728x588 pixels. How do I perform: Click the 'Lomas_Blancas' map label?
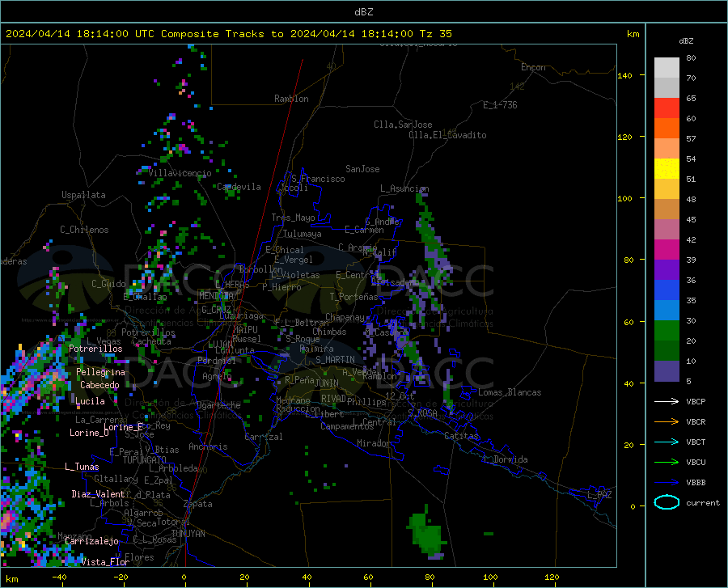point(510,392)
